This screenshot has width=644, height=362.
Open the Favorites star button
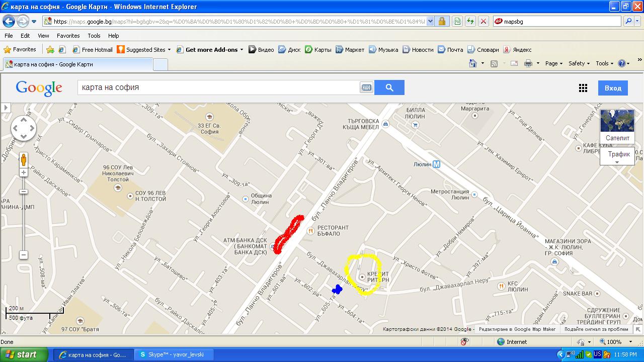[x=20, y=49]
